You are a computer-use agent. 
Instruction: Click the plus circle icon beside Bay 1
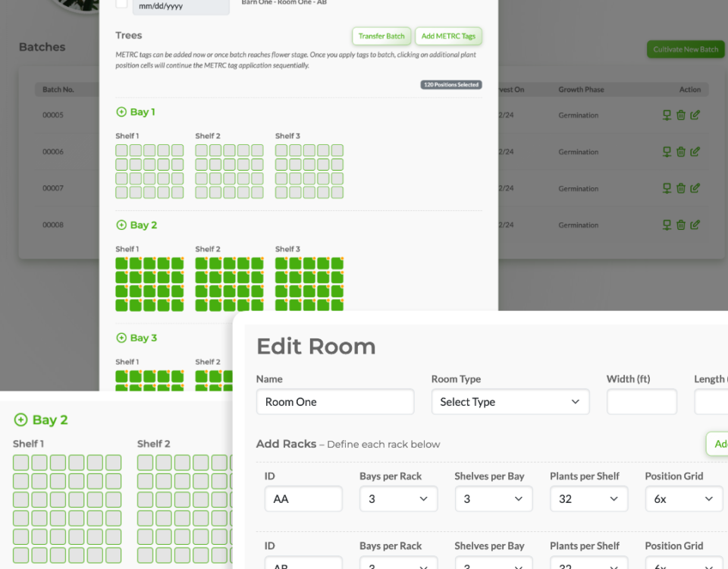(121, 112)
